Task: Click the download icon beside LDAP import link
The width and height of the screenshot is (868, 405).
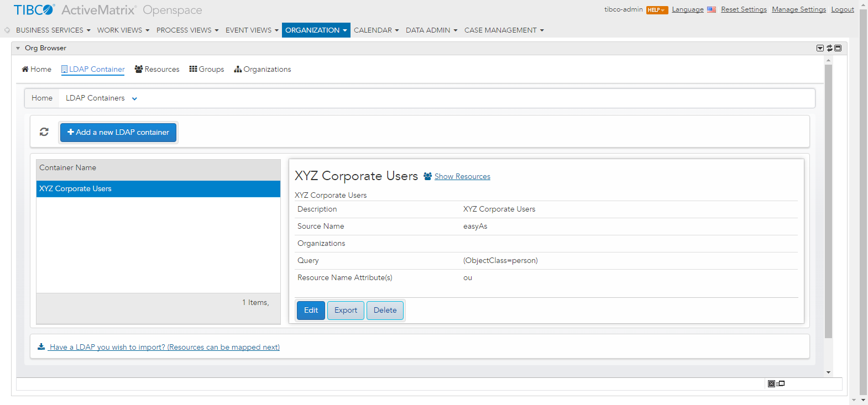Action: tap(41, 346)
